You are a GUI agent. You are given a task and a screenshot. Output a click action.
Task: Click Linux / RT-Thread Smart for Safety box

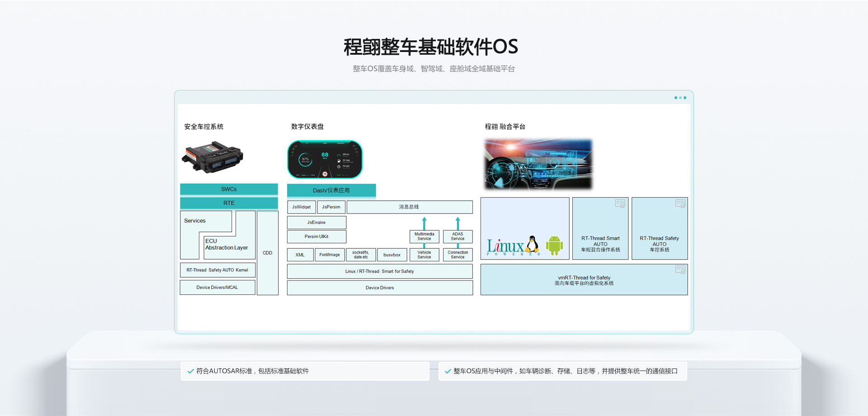click(380, 271)
